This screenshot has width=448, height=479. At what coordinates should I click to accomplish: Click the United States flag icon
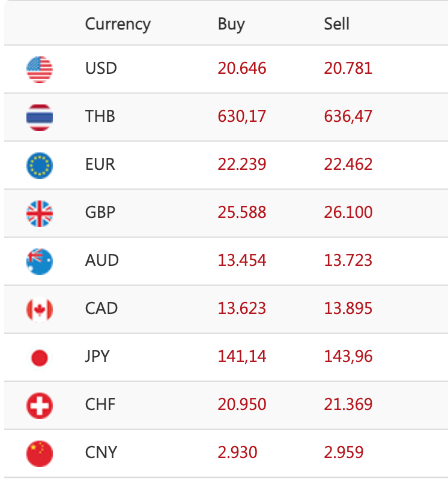point(40,69)
